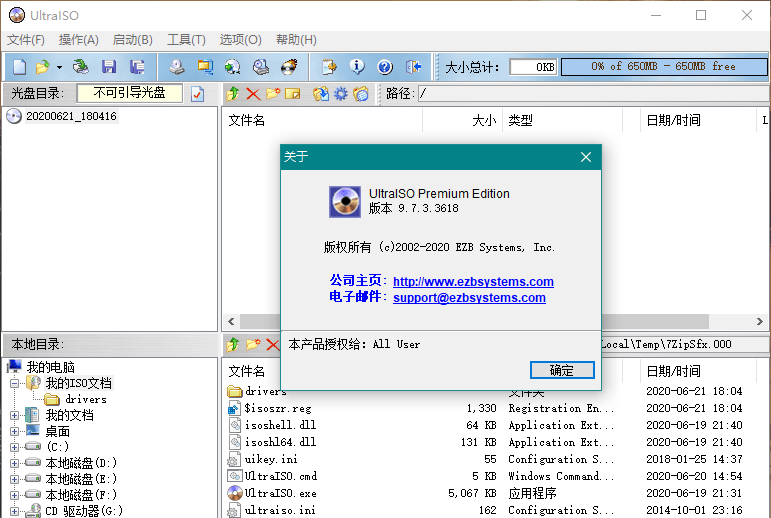The image size is (771, 518).
Task: Click the support@ezbsystems.com email link
Action: 469,298
